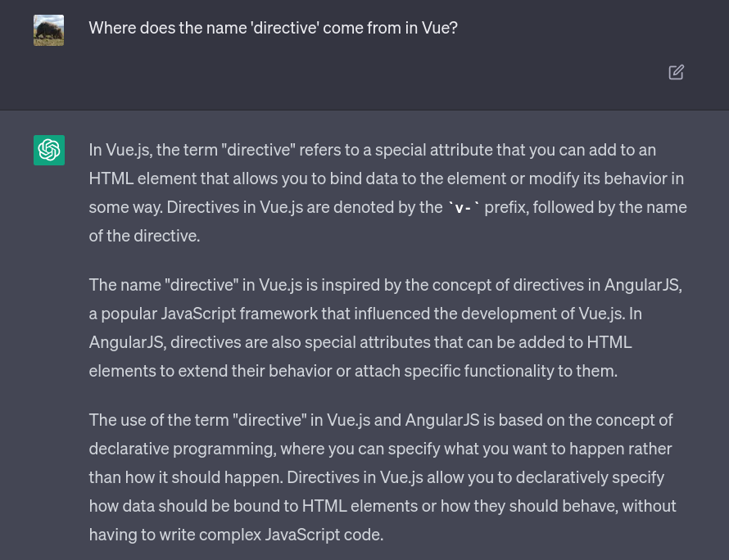Click the inline code `v-` prefix

click(x=464, y=208)
